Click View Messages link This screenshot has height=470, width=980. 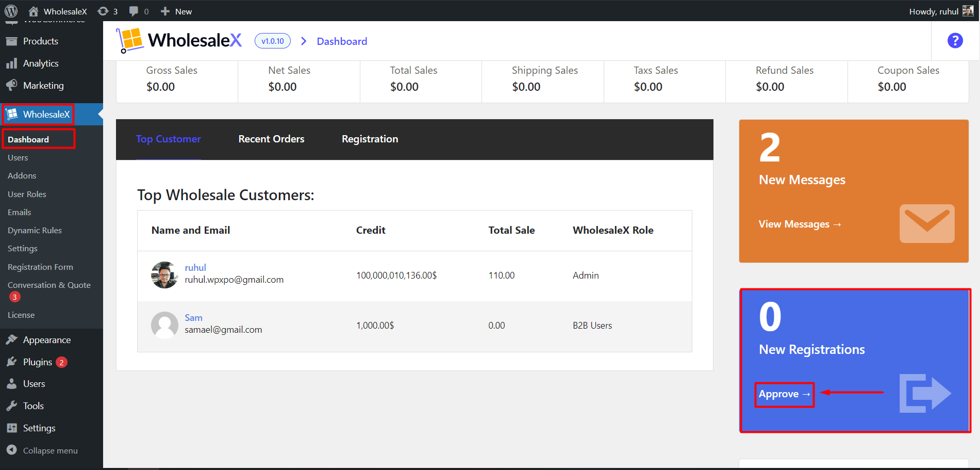(800, 224)
